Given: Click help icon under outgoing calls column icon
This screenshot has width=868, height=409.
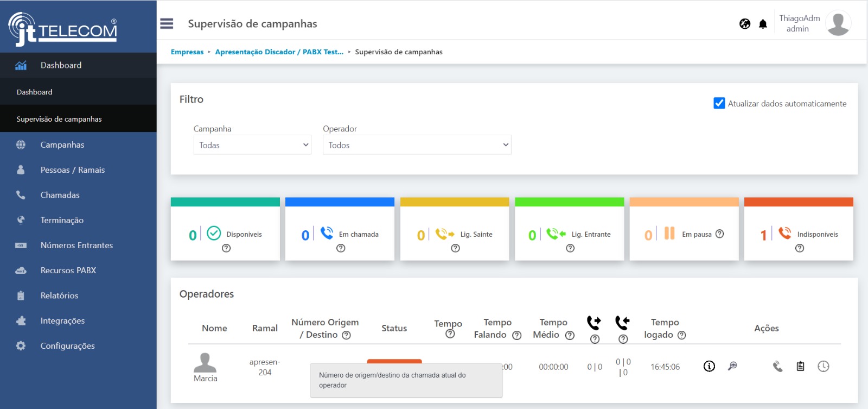Looking at the screenshot, I should point(595,339).
